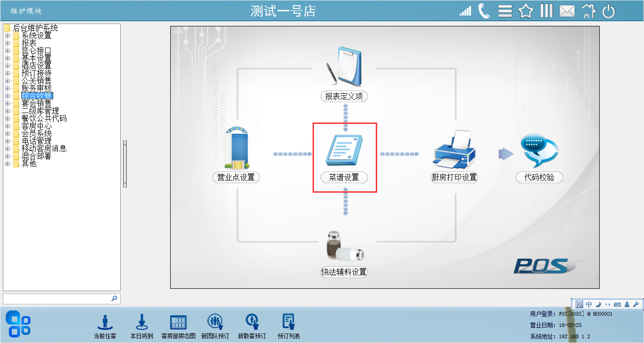The height and width of the screenshot is (343, 644).
Task: Expand the 系统设置 tree node
Action: click(7, 35)
